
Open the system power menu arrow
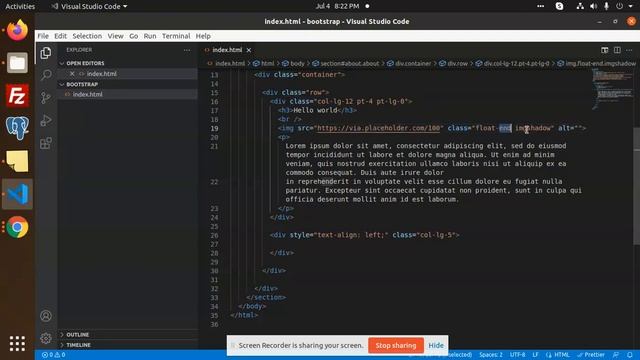pyautogui.click(x=631, y=6)
